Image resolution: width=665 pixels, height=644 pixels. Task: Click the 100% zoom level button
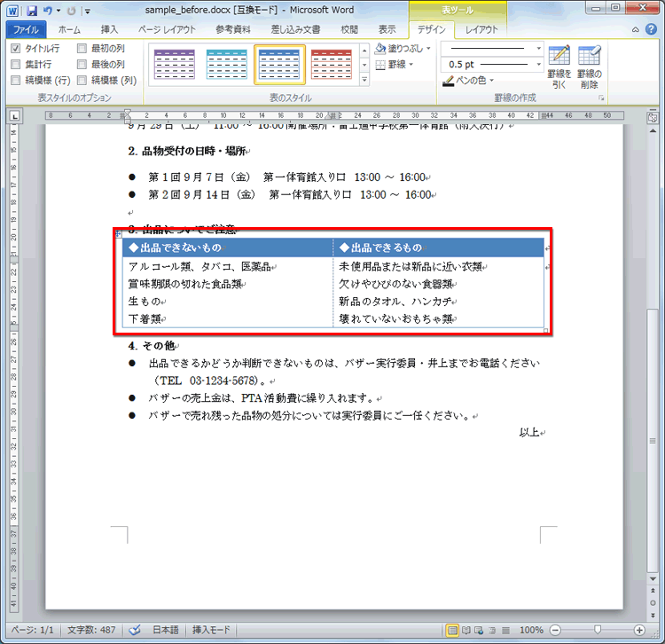(531, 630)
